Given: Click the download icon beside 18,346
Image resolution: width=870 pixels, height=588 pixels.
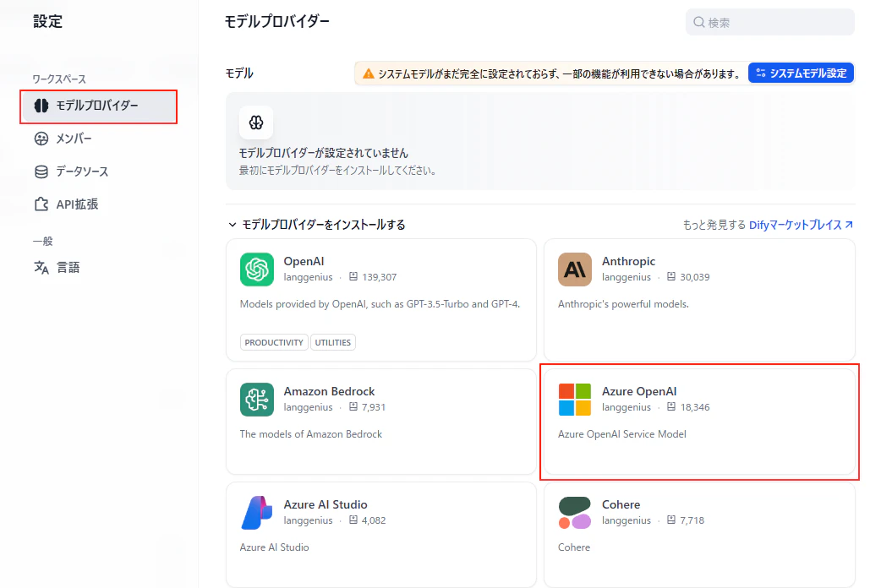Looking at the screenshot, I should [671, 406].
